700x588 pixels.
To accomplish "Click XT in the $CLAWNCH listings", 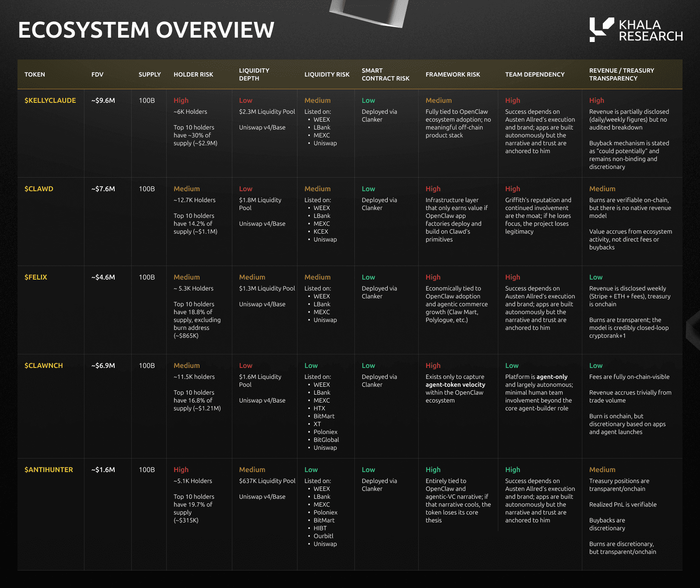I will [317, 424].
